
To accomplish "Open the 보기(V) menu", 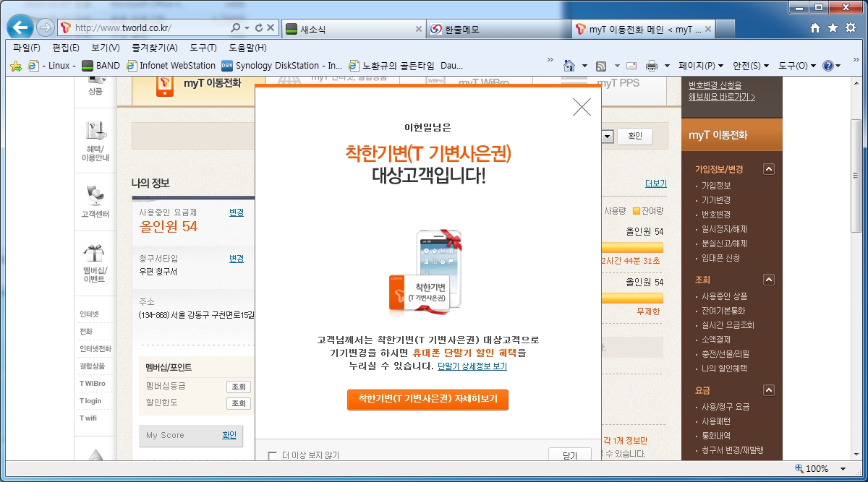I will click(x=106, y=48).
